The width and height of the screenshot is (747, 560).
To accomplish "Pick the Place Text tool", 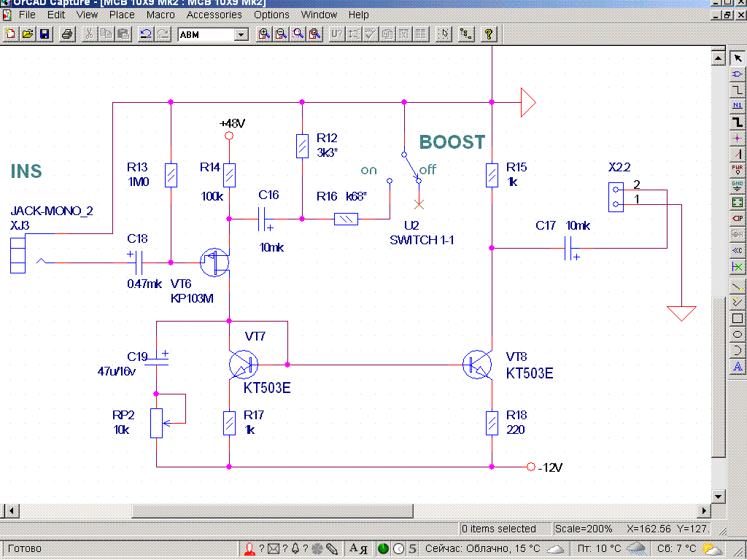I will click(738, 366).
